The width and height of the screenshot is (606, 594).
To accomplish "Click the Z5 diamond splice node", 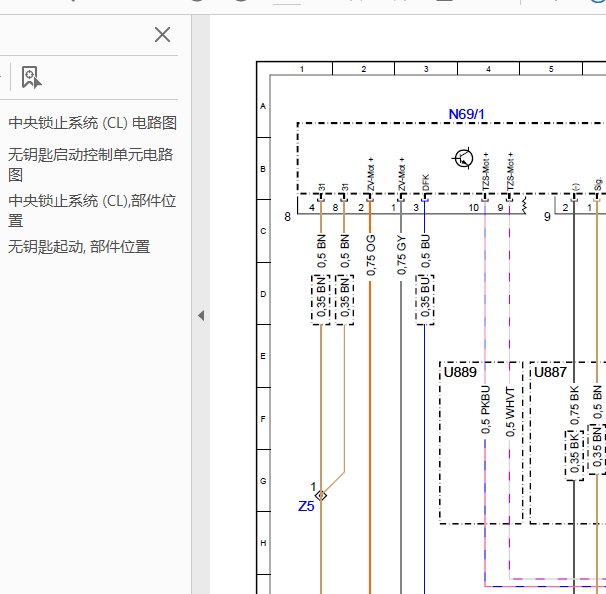I will pos(321,495).
